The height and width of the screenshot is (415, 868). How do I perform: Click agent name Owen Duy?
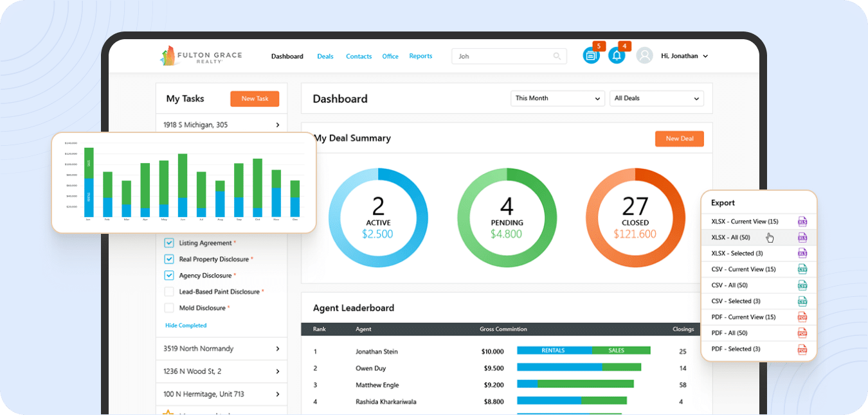point(372,368)
